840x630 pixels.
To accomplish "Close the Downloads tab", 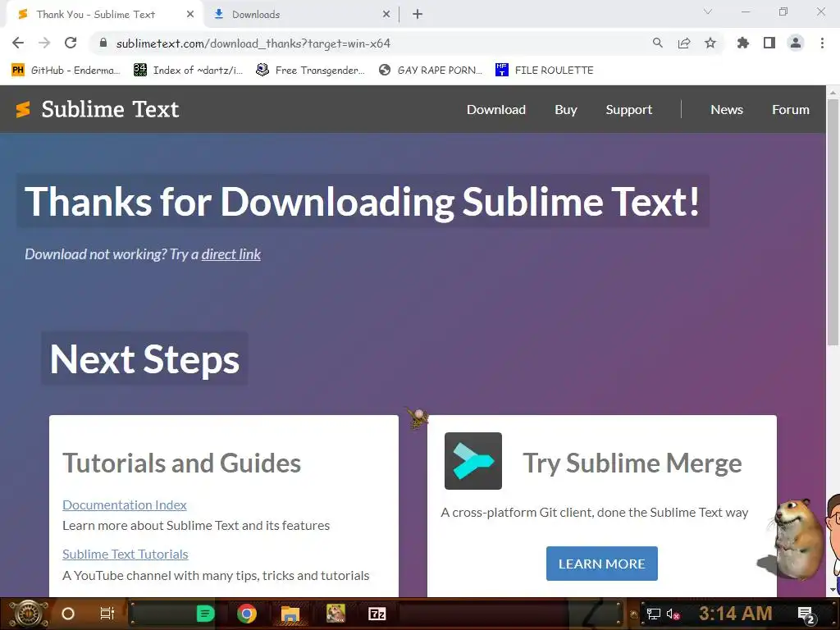I will tap(386, 15).
